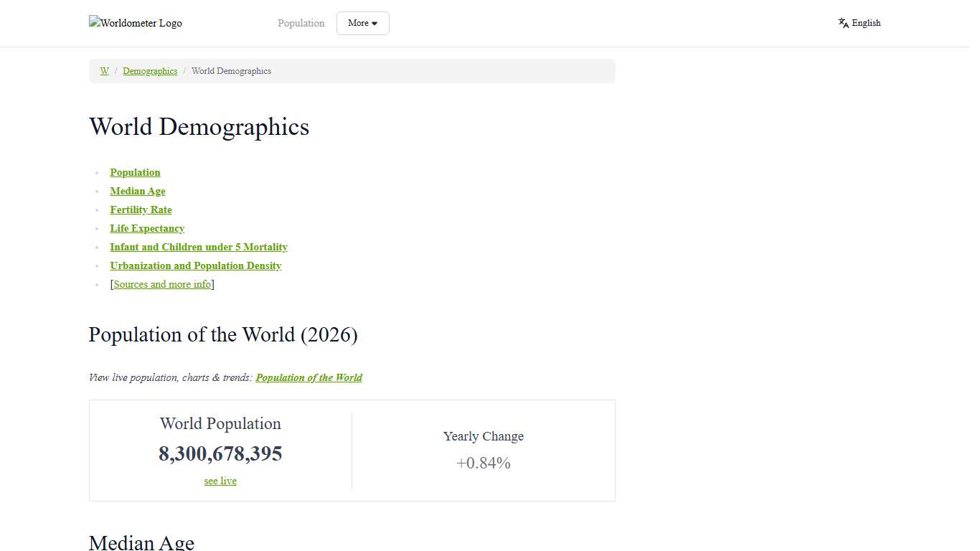Click the Worldometer logo
Viewport: 980px width, 551px height.
point(135,23)
